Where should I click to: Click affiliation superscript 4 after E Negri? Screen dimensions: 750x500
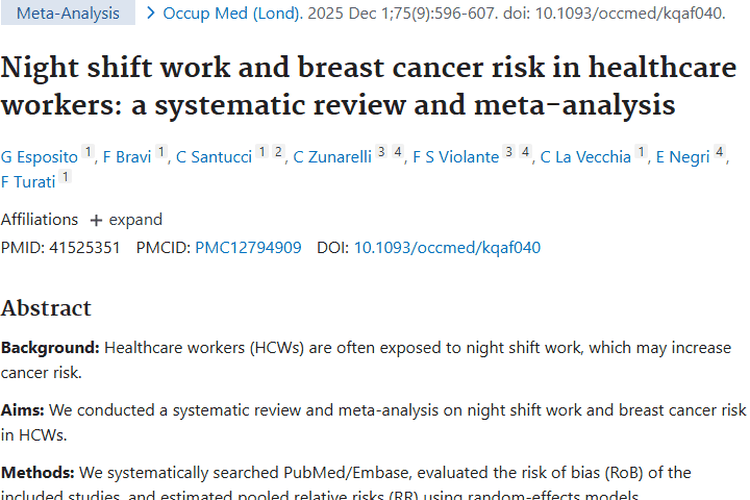click(720, 153)
